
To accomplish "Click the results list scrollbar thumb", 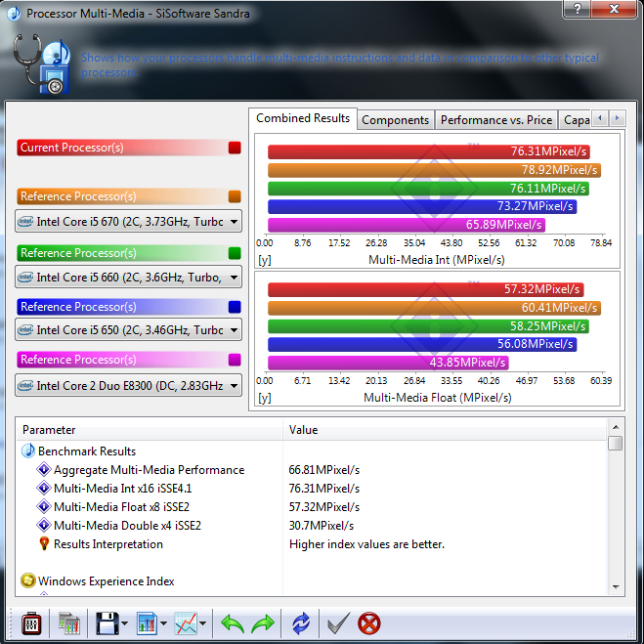I will point(616,443).
